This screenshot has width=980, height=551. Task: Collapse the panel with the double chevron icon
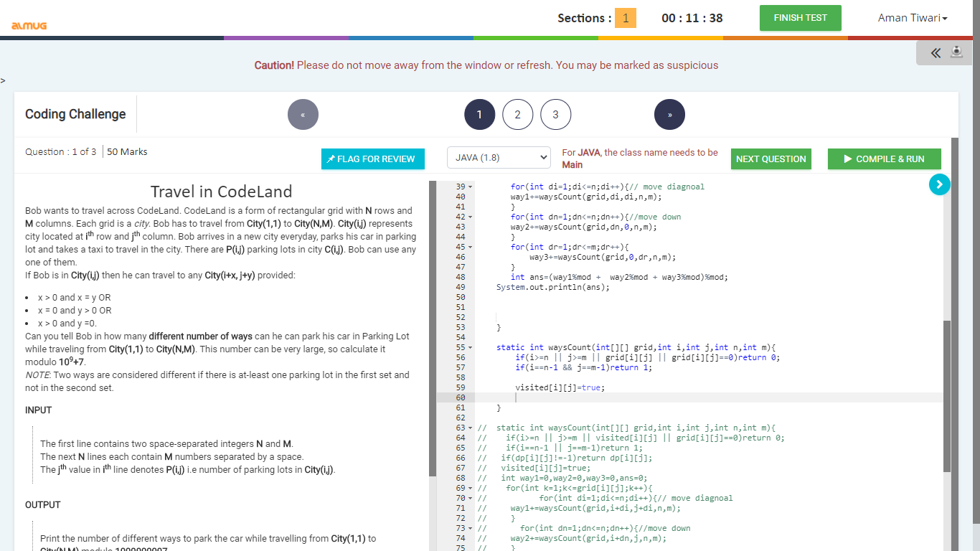click(x=935, y=52)
